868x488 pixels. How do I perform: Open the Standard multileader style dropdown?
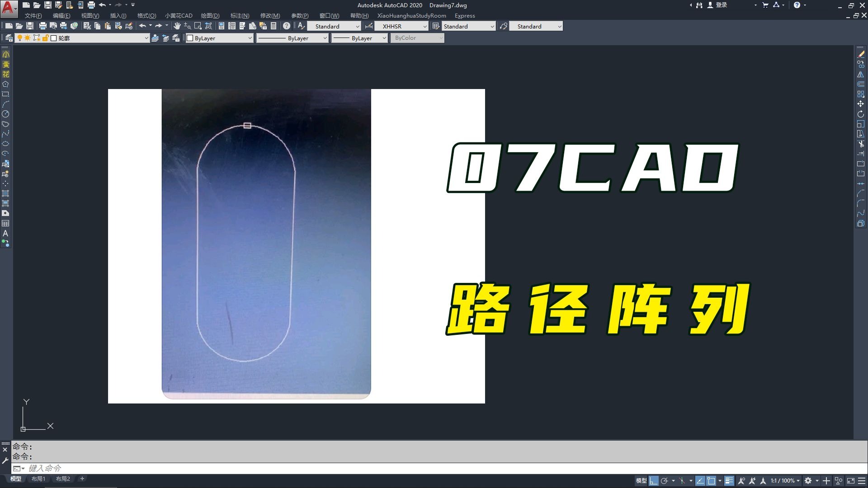[536, 26]
